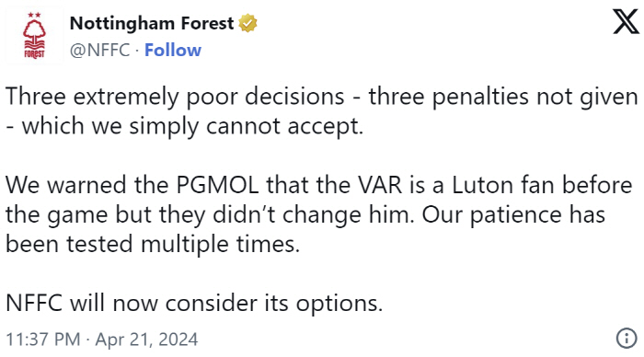Click the word VAR in tweet
644x357 pixels.
click(379, 185)
